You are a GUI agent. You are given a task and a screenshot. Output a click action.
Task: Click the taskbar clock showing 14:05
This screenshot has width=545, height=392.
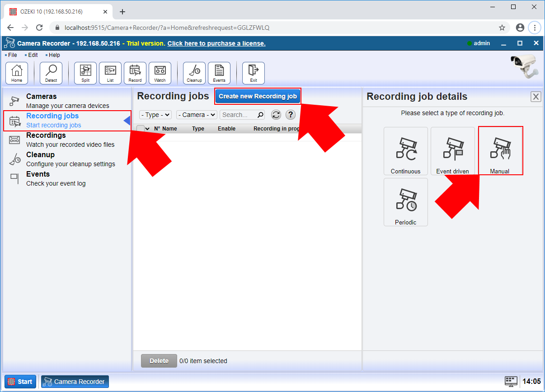coord(531,382)
